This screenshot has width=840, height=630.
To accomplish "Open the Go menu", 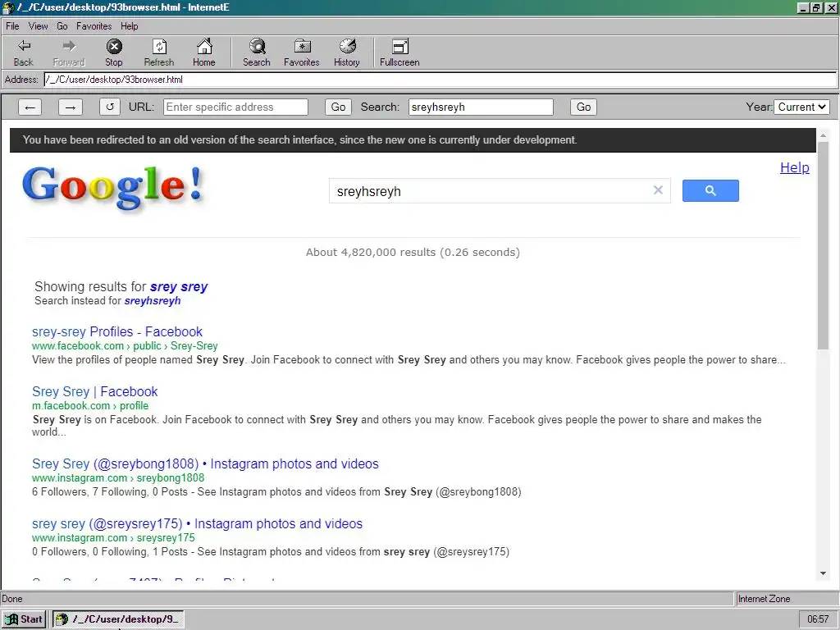I will click(62, 26).
